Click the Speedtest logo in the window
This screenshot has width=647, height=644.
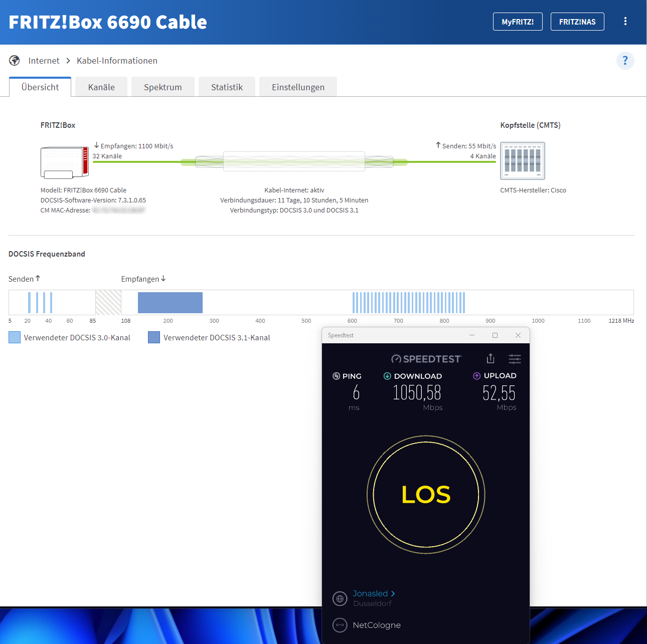pos(426,359)
